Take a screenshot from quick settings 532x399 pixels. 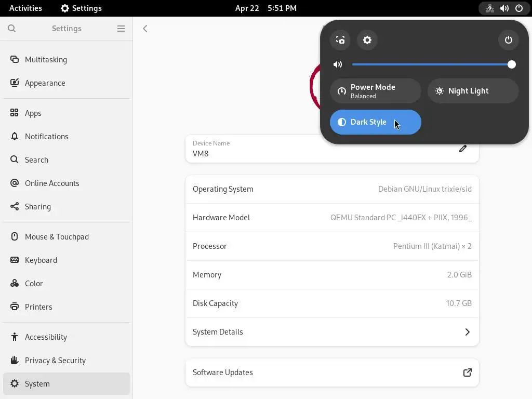[340, 40]
